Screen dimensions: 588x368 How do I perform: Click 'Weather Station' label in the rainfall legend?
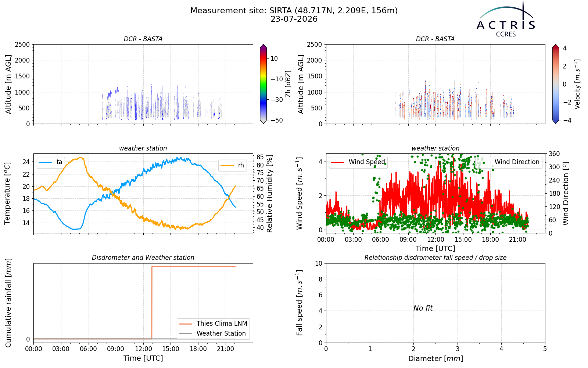[x=221, y=333]
